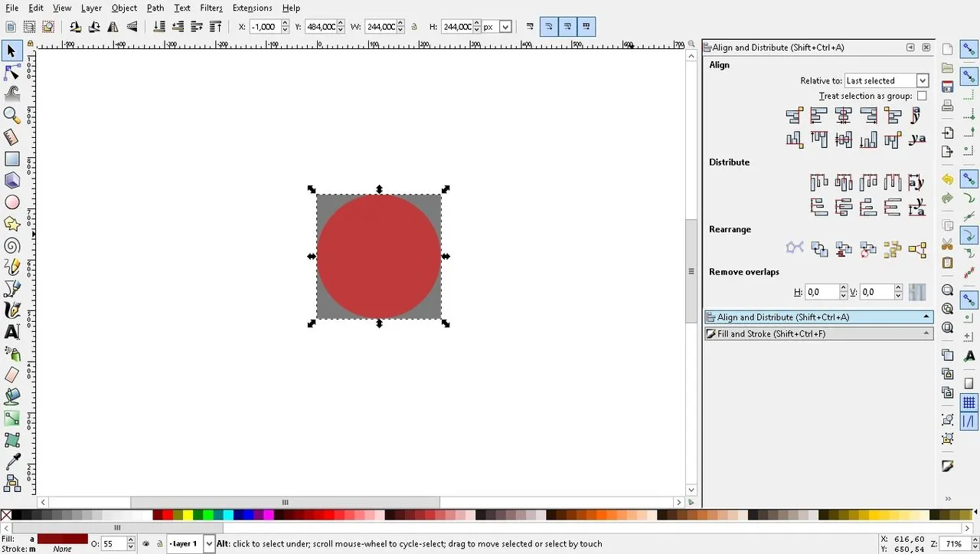Open the Layer menu
Image resolution: width=980 pixels, height=554 pixels.
pyautogui.click(x=91, y=8)
